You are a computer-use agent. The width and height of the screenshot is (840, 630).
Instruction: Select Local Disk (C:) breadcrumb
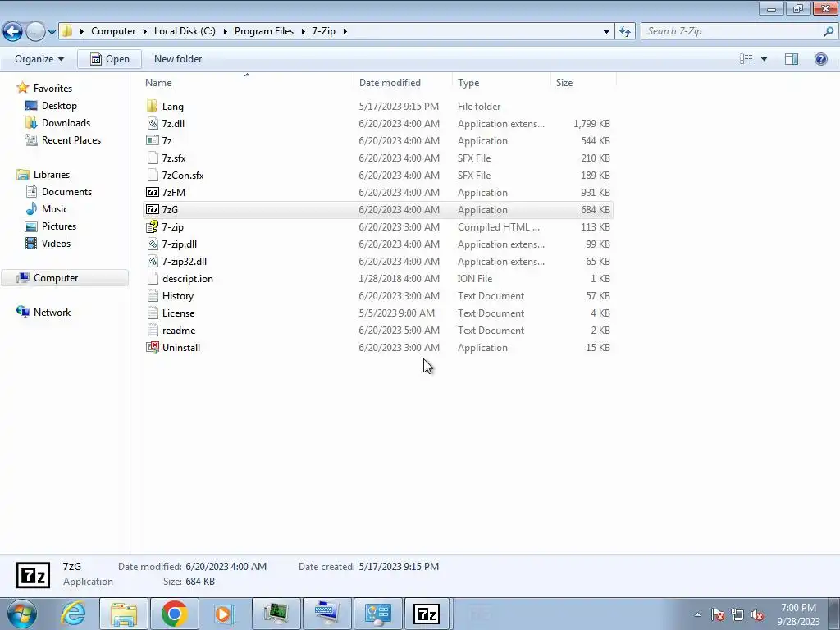tap(185, 31)
